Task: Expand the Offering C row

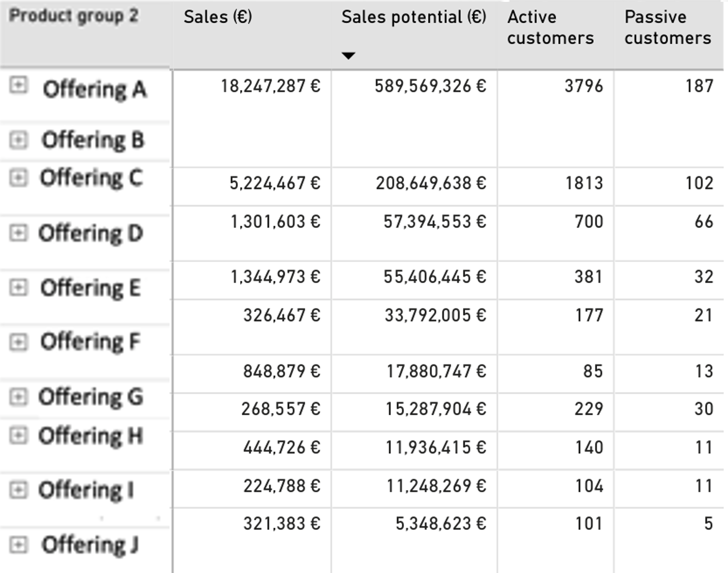Action: point(18,178)
